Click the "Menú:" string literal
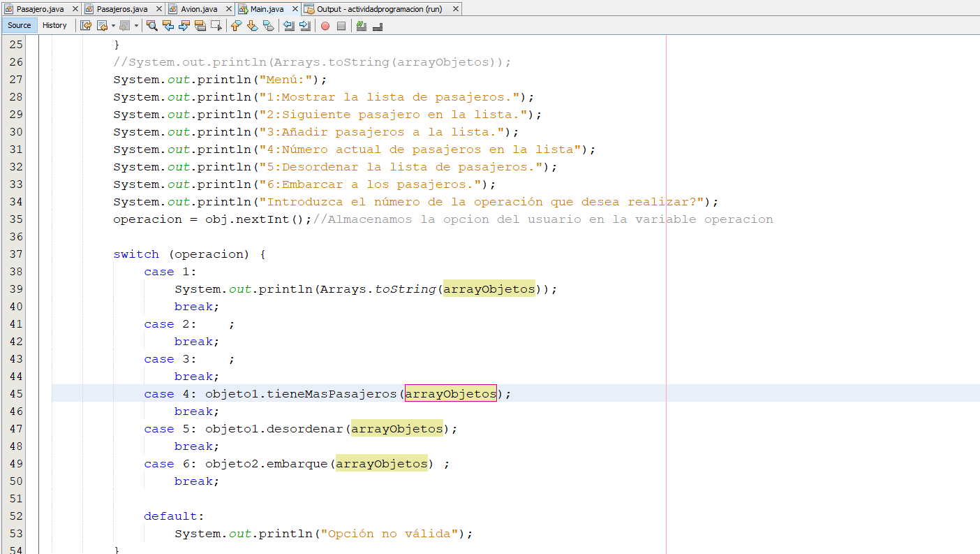Screen dimensions: 980x554 [285, 80]
